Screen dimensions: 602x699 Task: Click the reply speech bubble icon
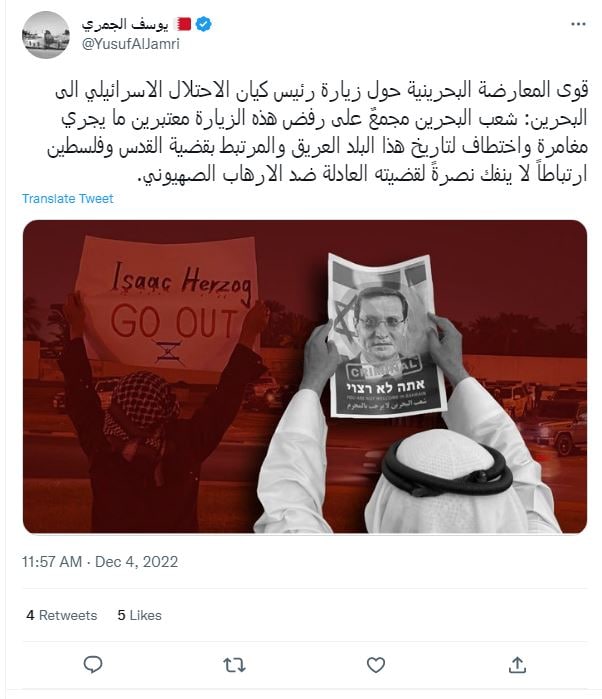pos(93,665)
